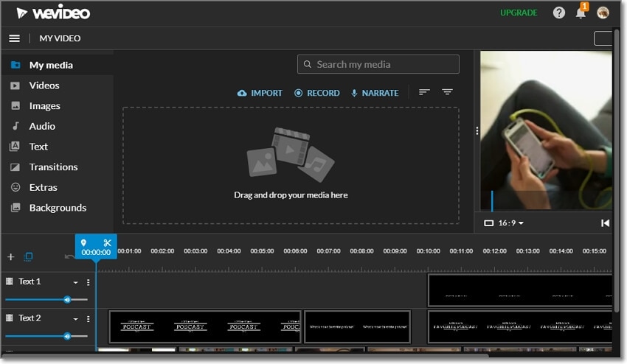This screenshot has height=364, width=627.
Task: Add a marker with the pin icon
Action: coord(83,242)
